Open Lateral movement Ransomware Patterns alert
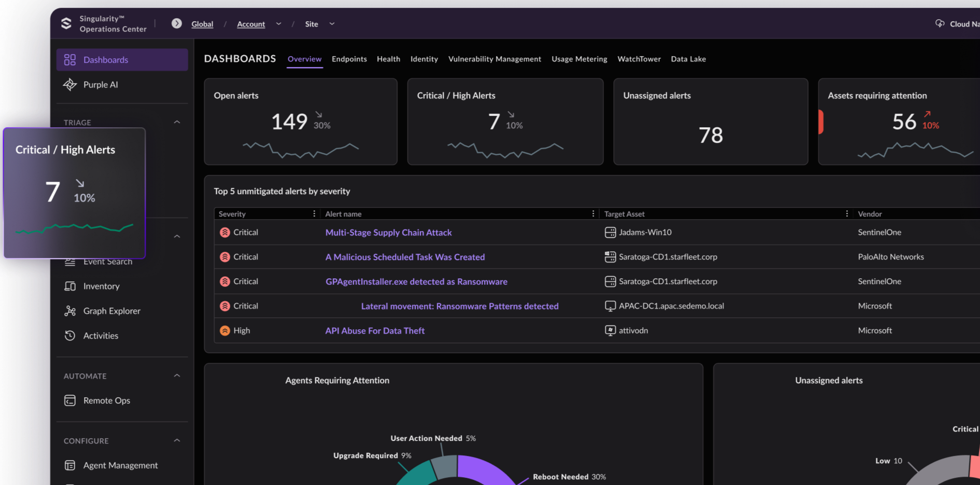Viewport: 980px width, 485px height. pos(460,306)
